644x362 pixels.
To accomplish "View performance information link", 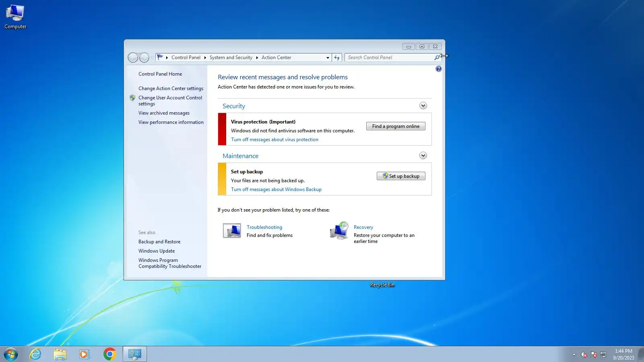I will click(171, 122).
